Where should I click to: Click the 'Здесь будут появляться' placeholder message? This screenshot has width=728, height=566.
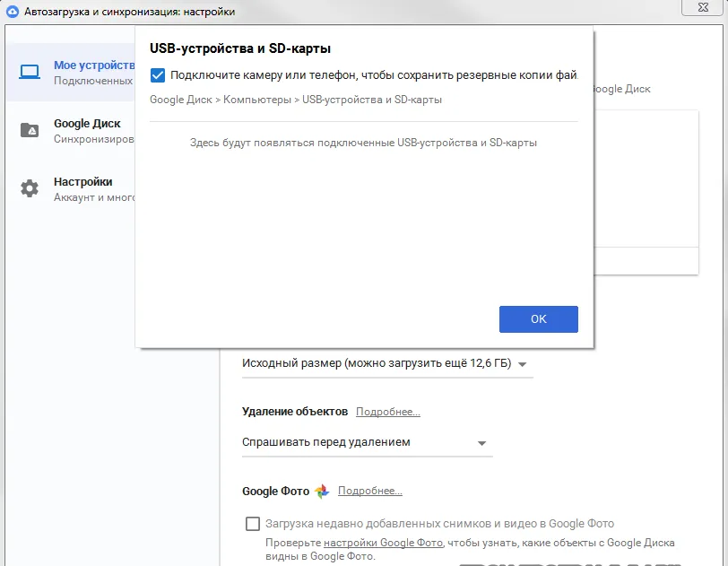[363, 143]
